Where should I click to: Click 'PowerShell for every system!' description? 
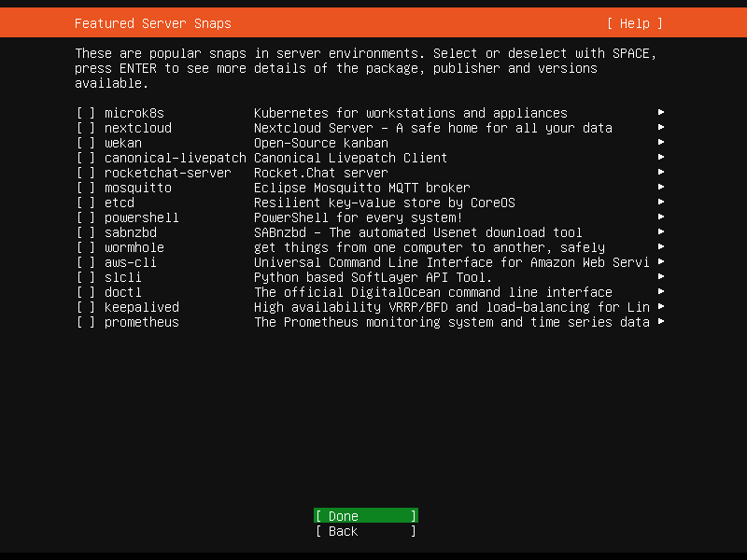pyautogui.click(x=359, y=217)
